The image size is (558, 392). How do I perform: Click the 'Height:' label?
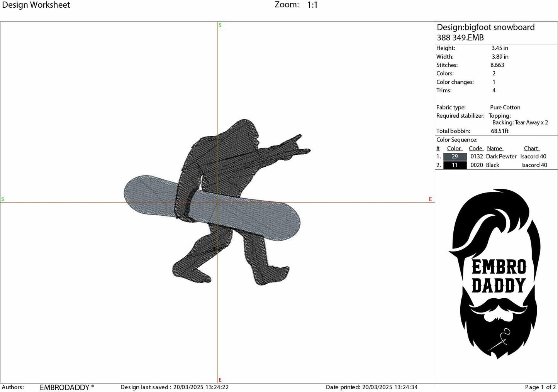point(446,48)
